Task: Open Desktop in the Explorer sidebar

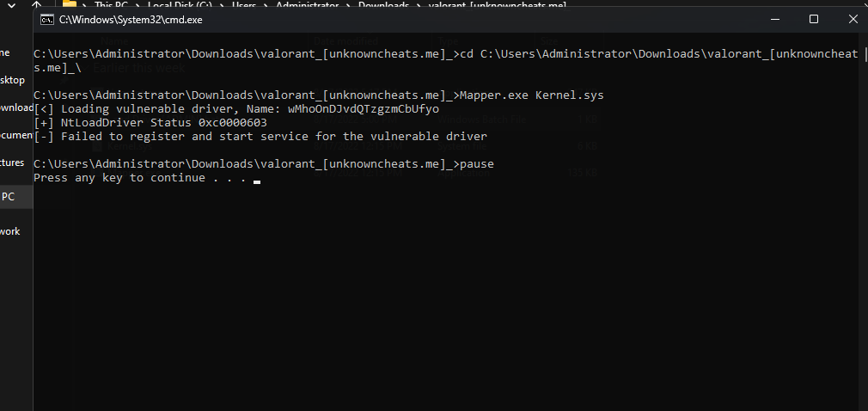Action: (x=12, y=80)
